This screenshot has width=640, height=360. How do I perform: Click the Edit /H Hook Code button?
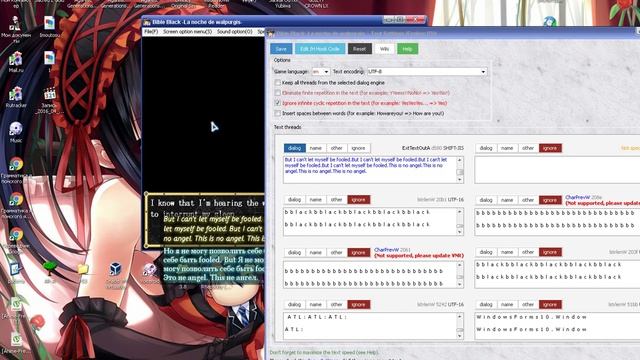(x=320, y=49)
